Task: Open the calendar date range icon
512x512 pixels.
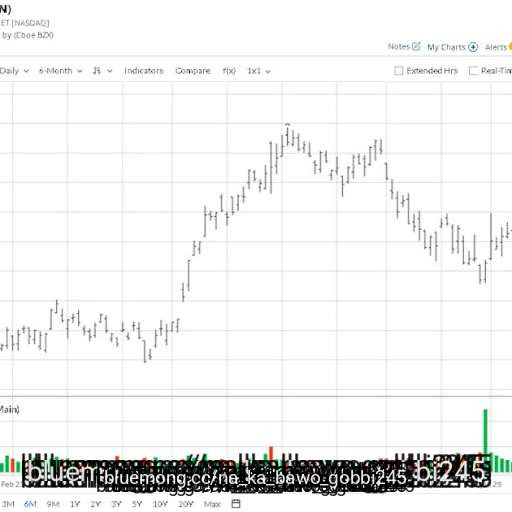Action: click(236, 503)
